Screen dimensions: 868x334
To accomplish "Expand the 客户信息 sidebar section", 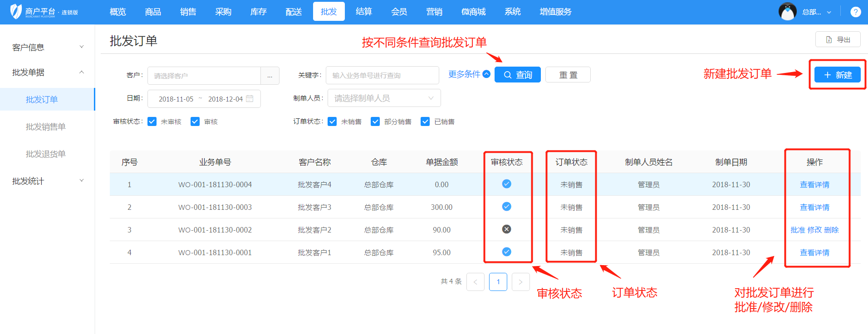I will pos(47,47).
